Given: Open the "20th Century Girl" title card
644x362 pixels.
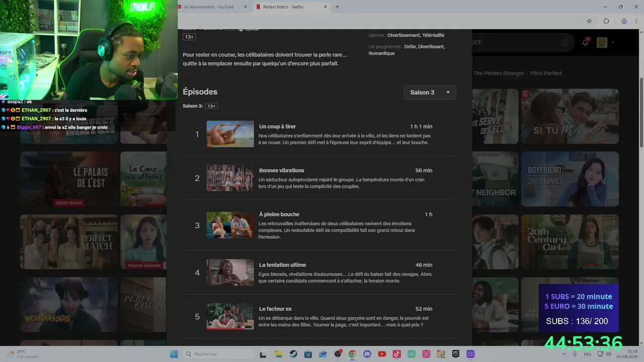Looking at the screenshot, I should (570, 242).
